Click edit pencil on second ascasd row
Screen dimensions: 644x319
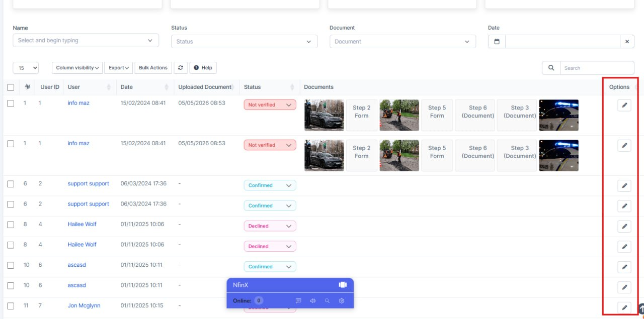624,287
